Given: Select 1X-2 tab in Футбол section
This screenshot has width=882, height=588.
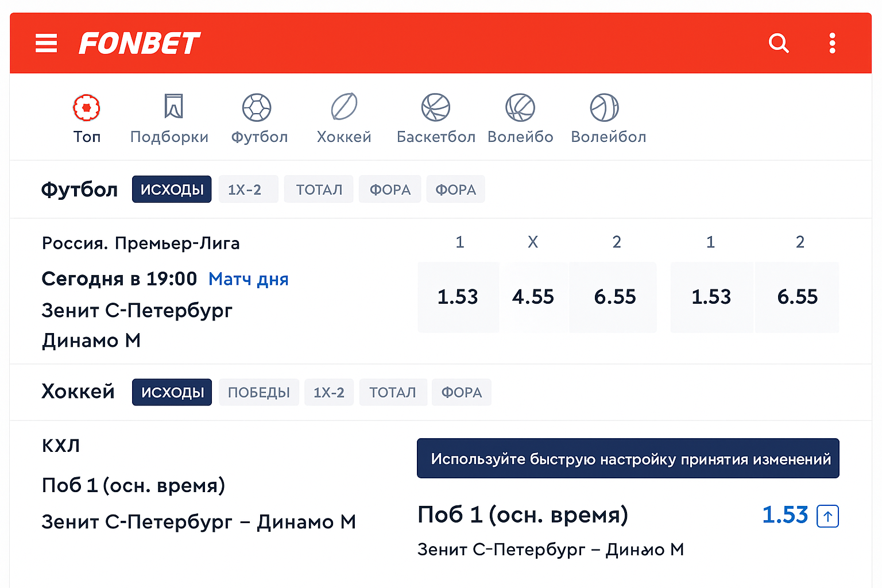Looking at the screenshot, I should tap(245, 189).
